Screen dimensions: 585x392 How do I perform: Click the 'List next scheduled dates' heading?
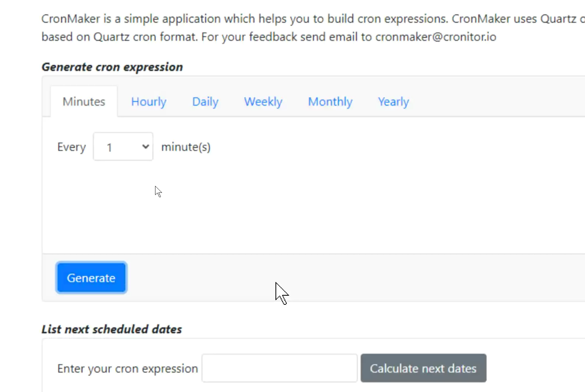112,329
